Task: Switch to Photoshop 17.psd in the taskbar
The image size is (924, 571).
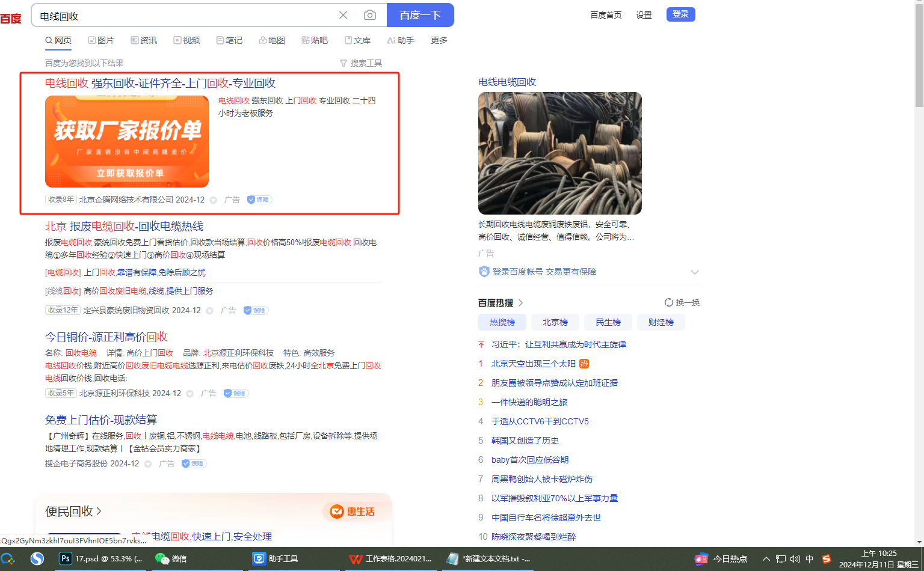Action: pos(100,559)
